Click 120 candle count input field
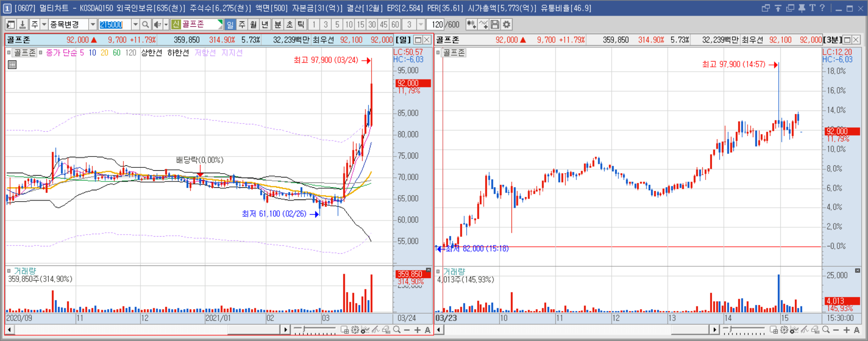868x341 pixels. point(436,24)
